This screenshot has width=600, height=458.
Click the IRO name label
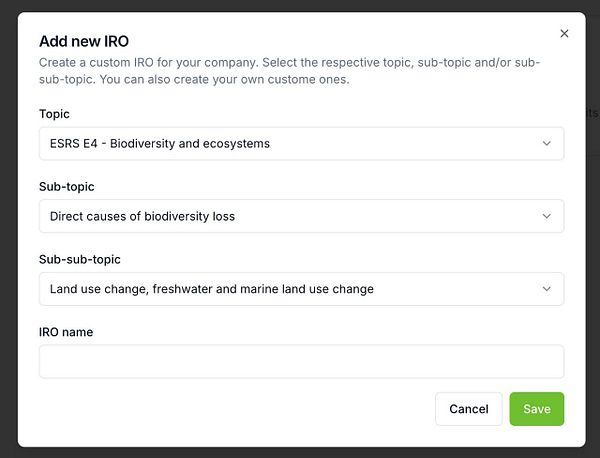tap(66, 332)
